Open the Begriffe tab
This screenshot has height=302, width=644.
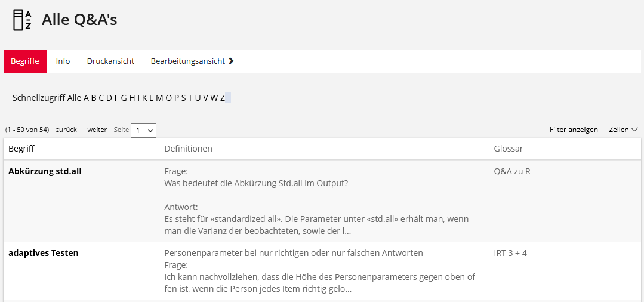point(25,61)
